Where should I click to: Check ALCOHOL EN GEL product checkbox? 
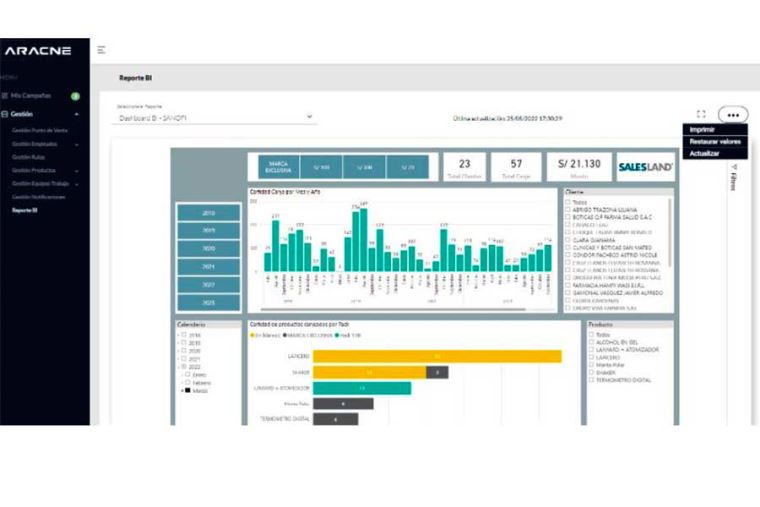[591, 342]
